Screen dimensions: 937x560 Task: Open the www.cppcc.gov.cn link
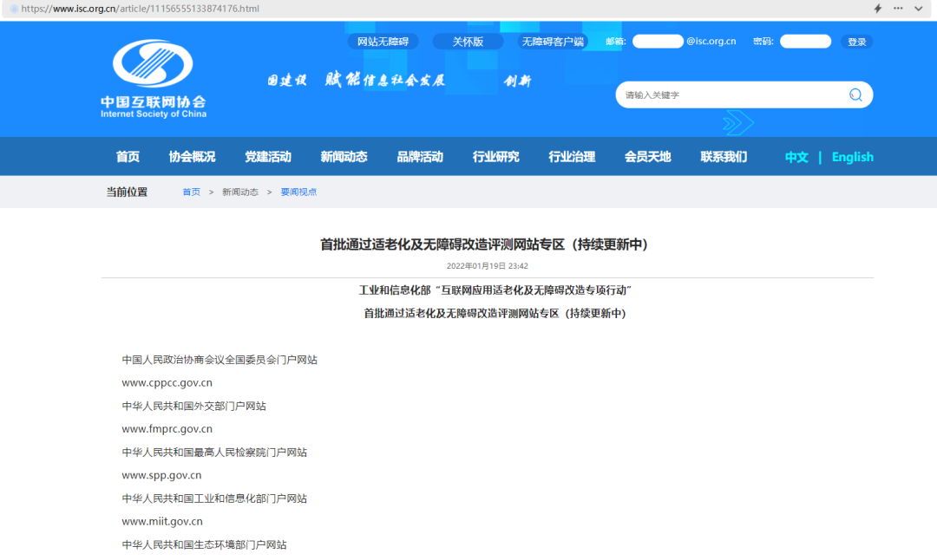[x=168, y=381]
